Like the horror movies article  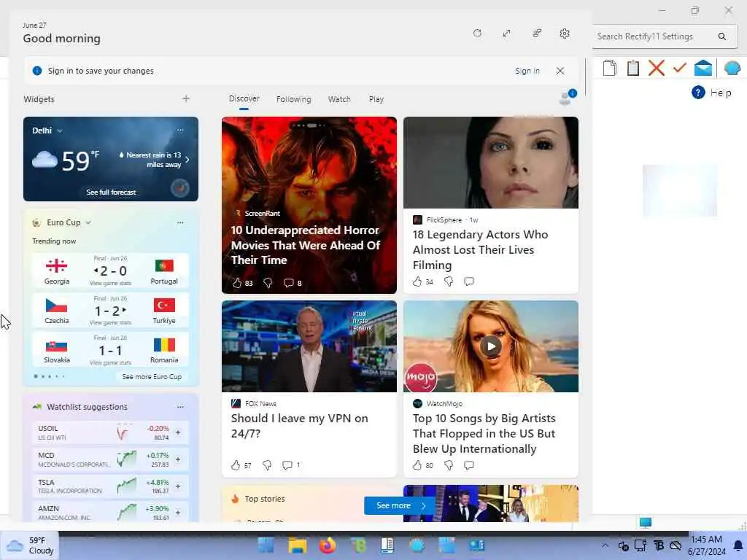point(237,283)
